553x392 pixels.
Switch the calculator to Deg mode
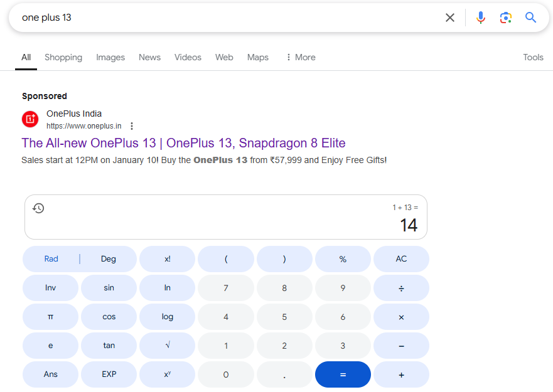point(108,258)
